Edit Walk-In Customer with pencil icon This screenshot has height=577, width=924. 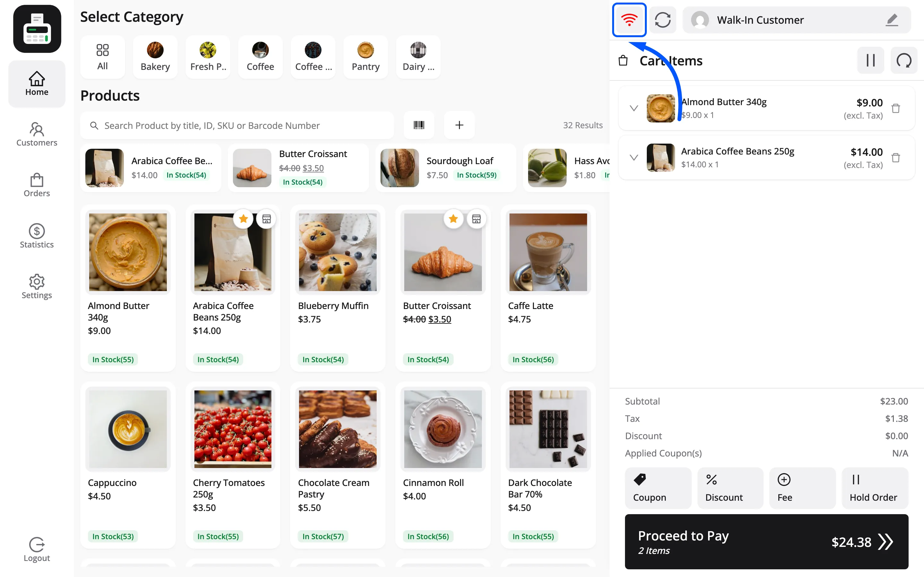[x=892, y=20]
